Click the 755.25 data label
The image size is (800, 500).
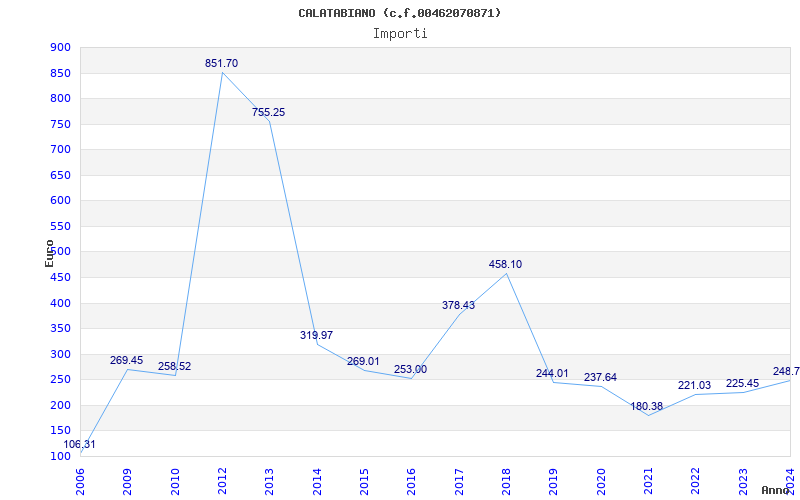point(268,112)
